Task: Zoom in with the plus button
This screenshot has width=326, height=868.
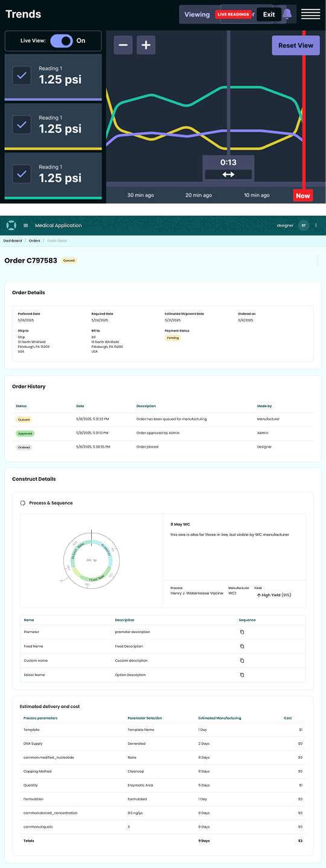Action: pyautogui.click(x=146, y=45)
